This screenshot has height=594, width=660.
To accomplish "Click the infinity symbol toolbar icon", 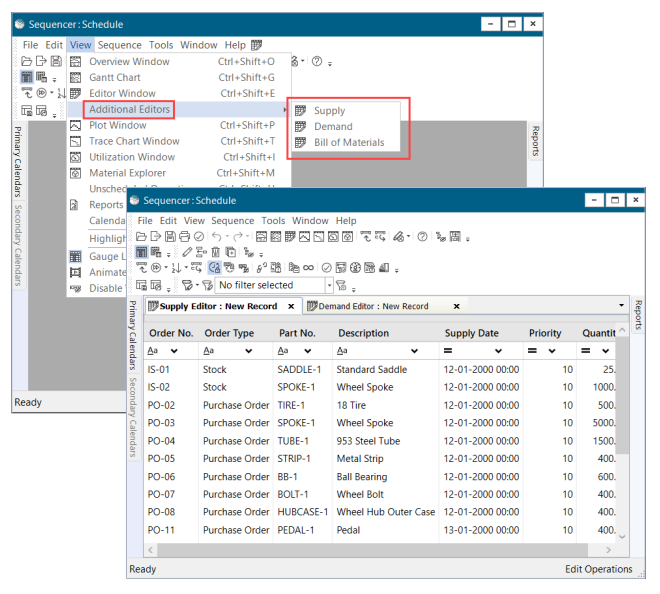I will [308, 268].
